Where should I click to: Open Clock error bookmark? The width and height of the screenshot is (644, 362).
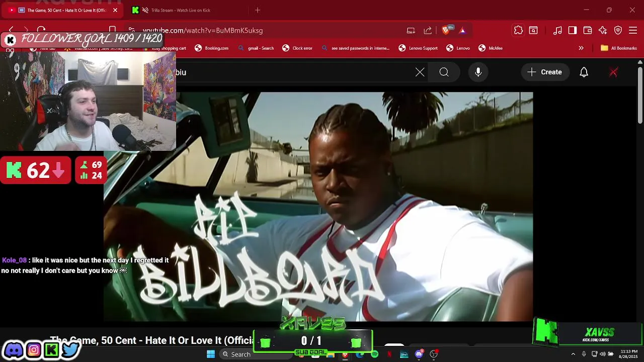pyautogui.click(x=297, y=48)
